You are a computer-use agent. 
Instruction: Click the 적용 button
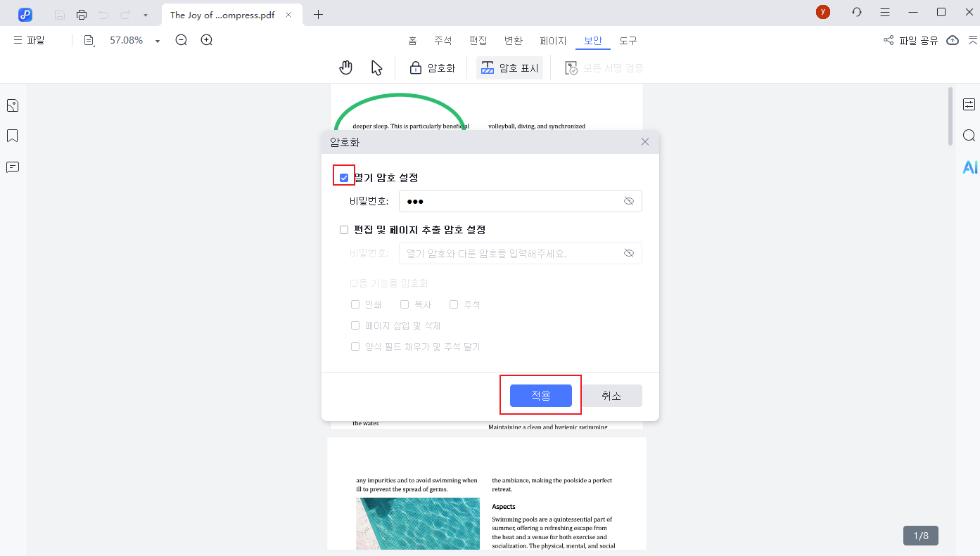pos(540,396)
